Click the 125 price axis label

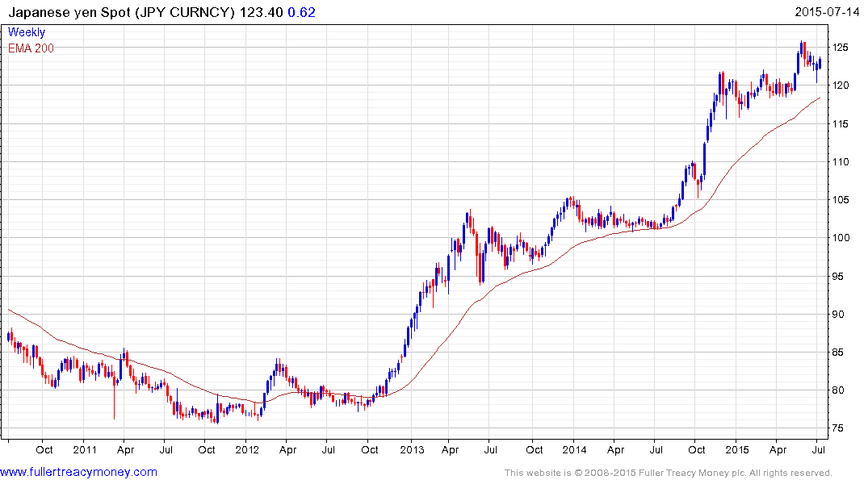point(841,48)
